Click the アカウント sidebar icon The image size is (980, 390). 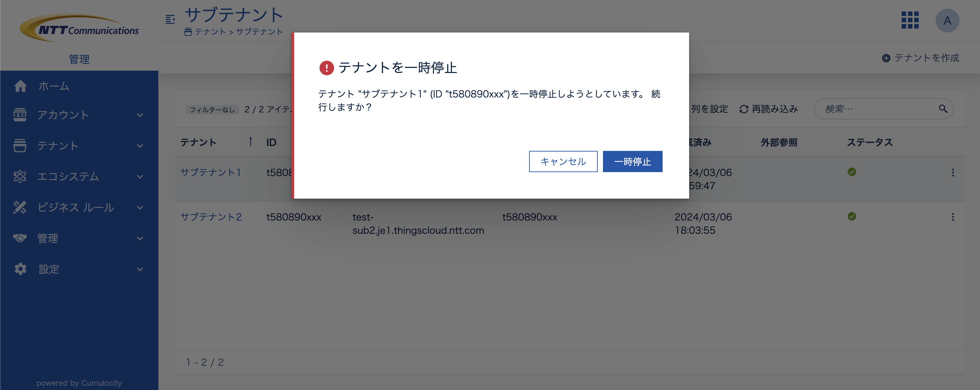click(20, 115)
